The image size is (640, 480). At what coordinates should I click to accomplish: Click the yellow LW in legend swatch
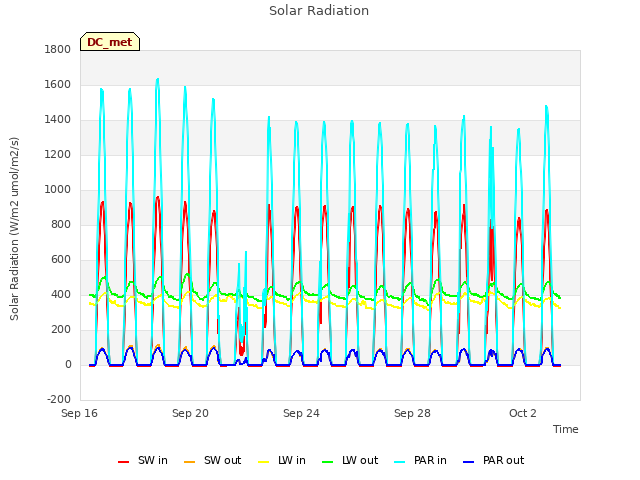264,462
